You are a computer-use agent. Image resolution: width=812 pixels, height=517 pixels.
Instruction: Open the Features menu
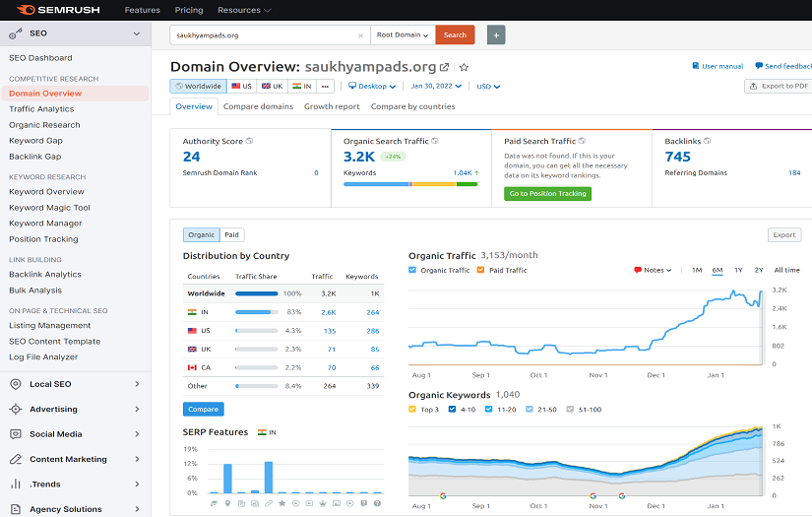(x=143, y=10)
